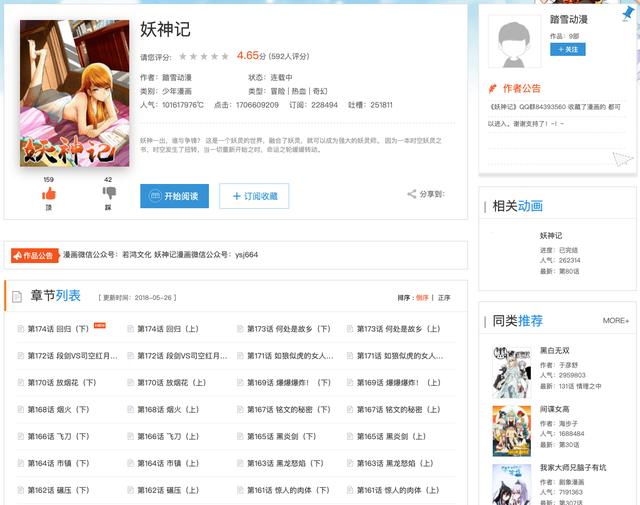This screenshot has width=640, height=505.
Task: Click the 妖神记 comic cover image
Action: 75,93
